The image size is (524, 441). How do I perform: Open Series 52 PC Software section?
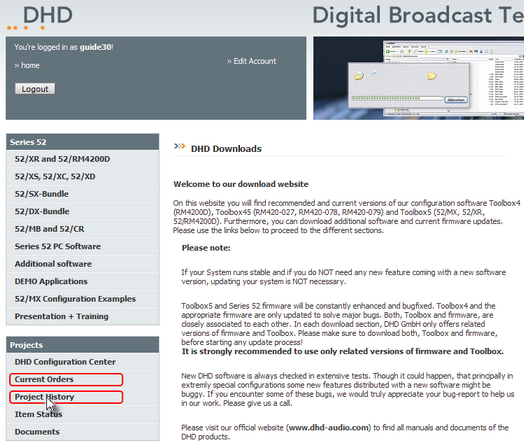point(83,246)
